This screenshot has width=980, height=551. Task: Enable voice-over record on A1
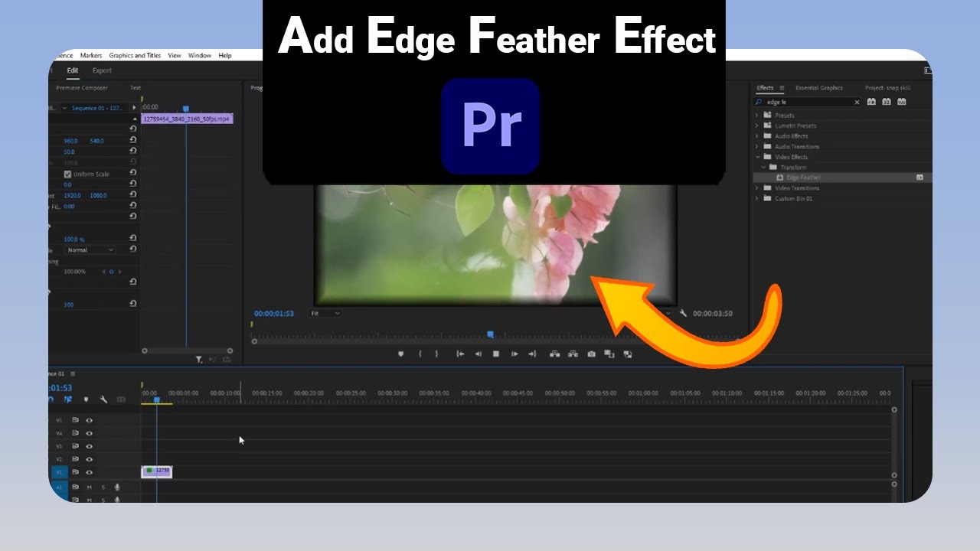118,487
